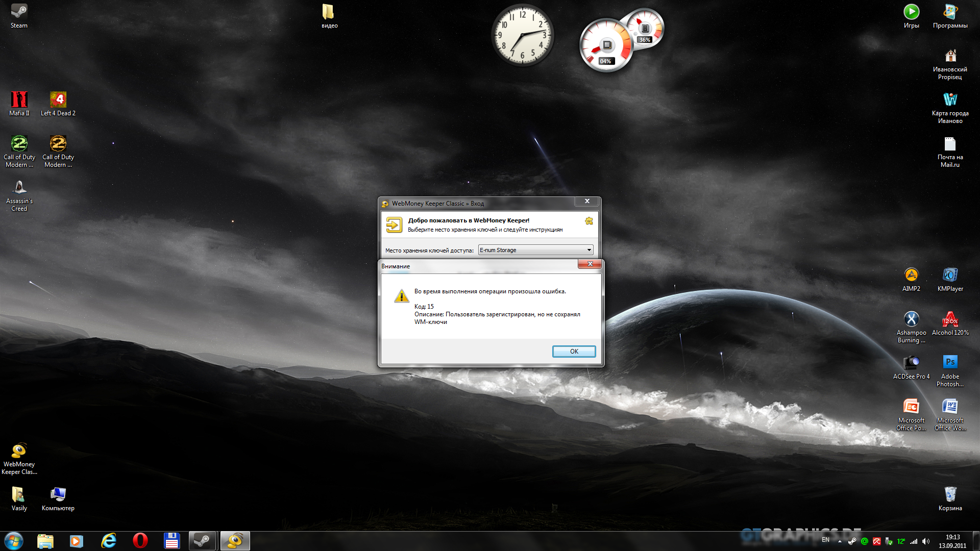Launch Adobe Photoshop shortcut
Image resolution: width=980 pixels, height=551 pixels.
pyautogui.click(x=950, y=371)
